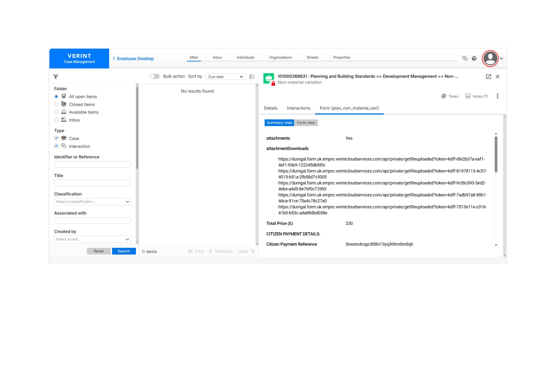Open the Sort by Due date dropdown
Image resolution: width=554 pixels, height=392 pixels.
[x=226, y=76]
